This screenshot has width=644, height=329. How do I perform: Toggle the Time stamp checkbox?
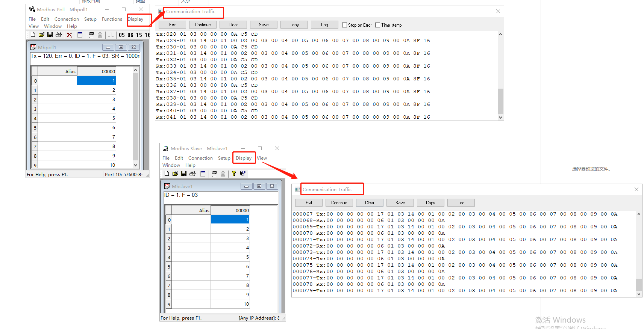point(378,25)
